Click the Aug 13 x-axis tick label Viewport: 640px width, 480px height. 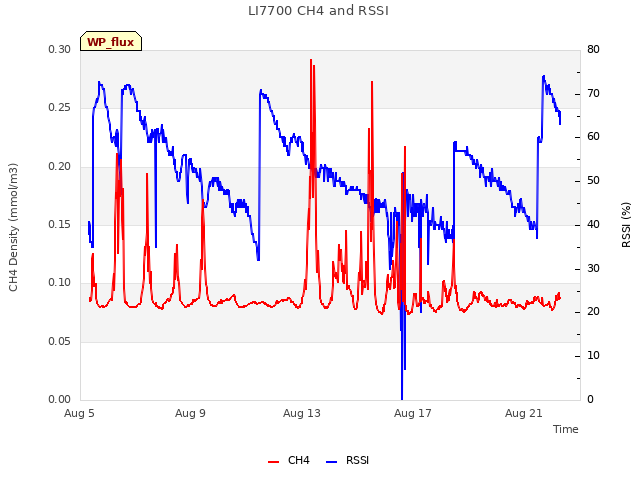pos(302,413)
